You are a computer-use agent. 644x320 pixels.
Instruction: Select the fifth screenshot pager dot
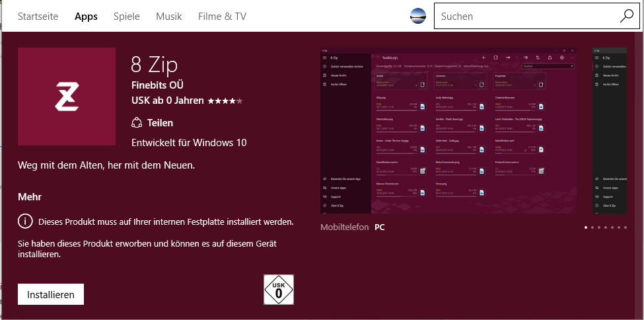(612, 227)
